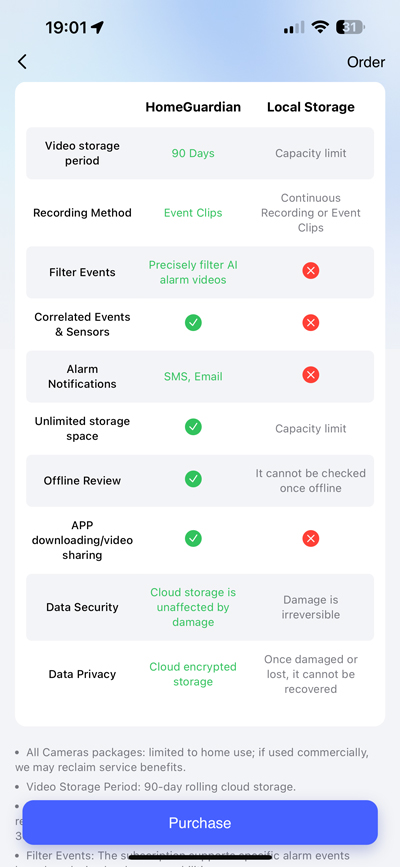Select the HomeGuardian column header
Screen dimensions: 400x867
(193, 107)
